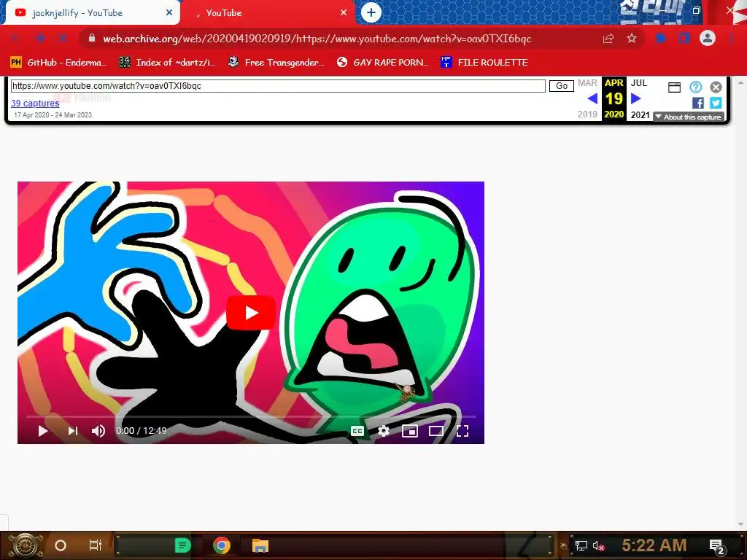View site security lock info
The height and width of the screenshot is (560, 747).
92,39
